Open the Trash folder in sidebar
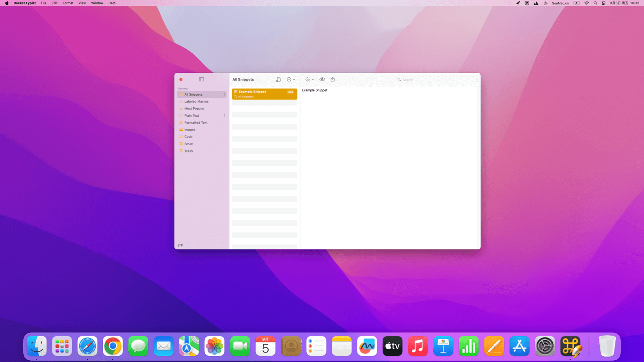Image resolution: width=644 pixels, height=362 pixels. (188, 151)
